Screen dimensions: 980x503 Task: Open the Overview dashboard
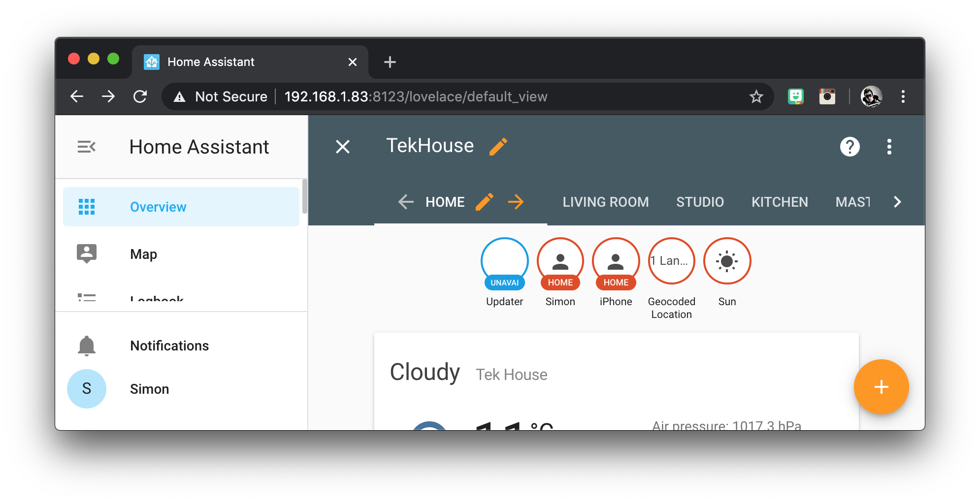click(181, 207)
